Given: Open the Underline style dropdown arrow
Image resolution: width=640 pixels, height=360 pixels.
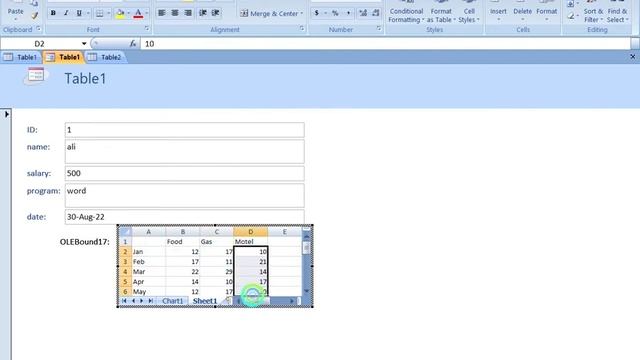Looking at the screenshot, I should pyautogui.click(x=88, y=13).
